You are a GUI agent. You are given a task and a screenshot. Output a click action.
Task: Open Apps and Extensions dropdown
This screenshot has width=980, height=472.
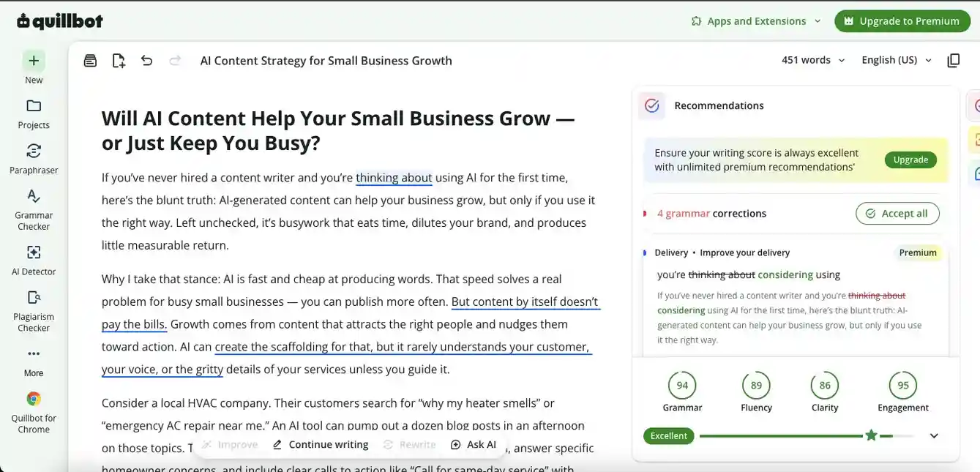(756, 21)
